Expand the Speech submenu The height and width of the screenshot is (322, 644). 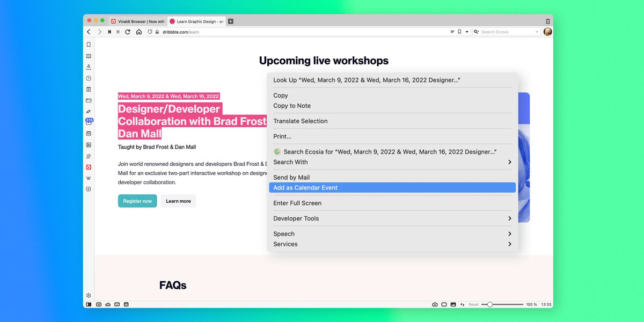392,234
